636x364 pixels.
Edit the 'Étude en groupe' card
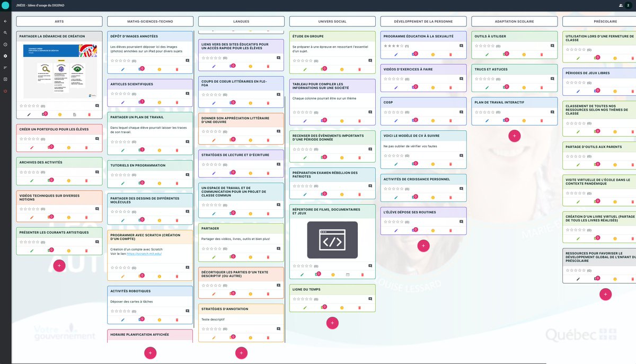coord(305,69)
